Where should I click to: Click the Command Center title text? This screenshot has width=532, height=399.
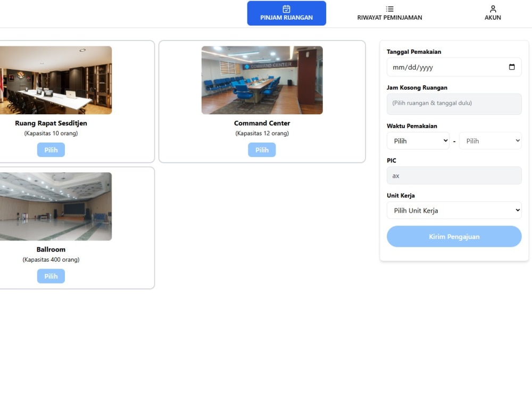pyautogui.click(x=262, y=123)
